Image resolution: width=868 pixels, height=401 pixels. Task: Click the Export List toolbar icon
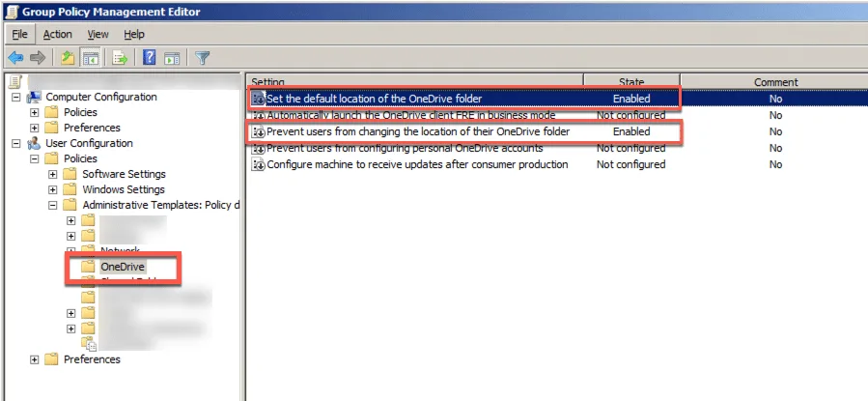point(121,58)
